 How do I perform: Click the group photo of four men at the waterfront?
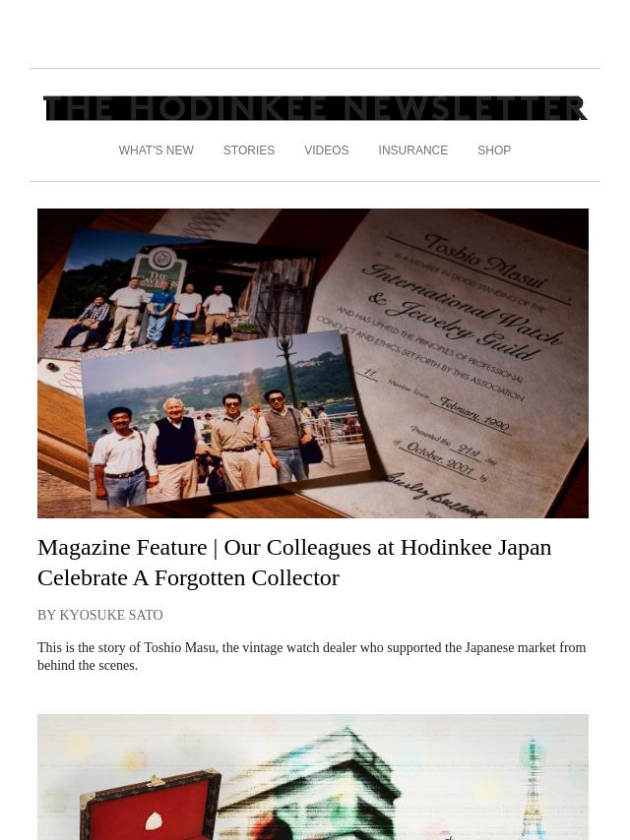pos(225,421)
